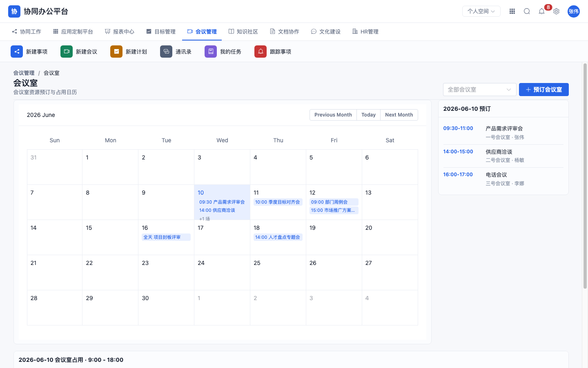This screenshot has height=368, width=588.
Task: Select June 10 date cell
Action: (x=222, y=202)
